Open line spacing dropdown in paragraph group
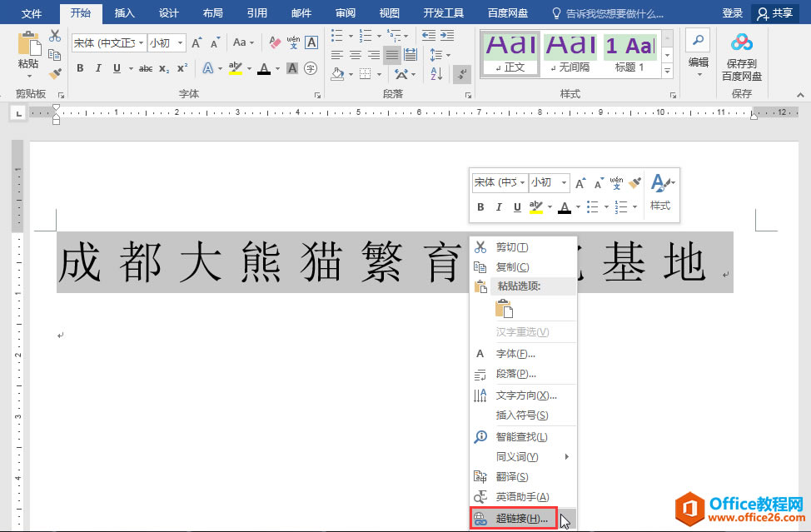 click(x=440, y=54)
